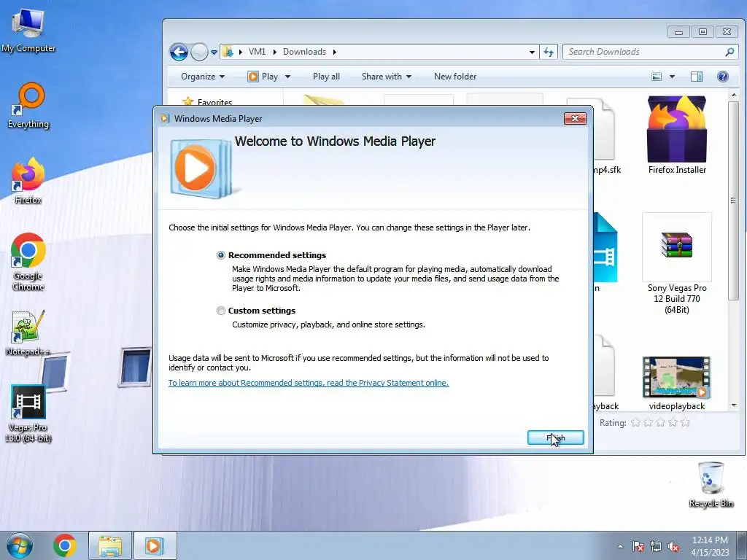747x560 pixels.
Task: Select the Google Chrome desktop shortcut
Action: (x=28, y=262)
